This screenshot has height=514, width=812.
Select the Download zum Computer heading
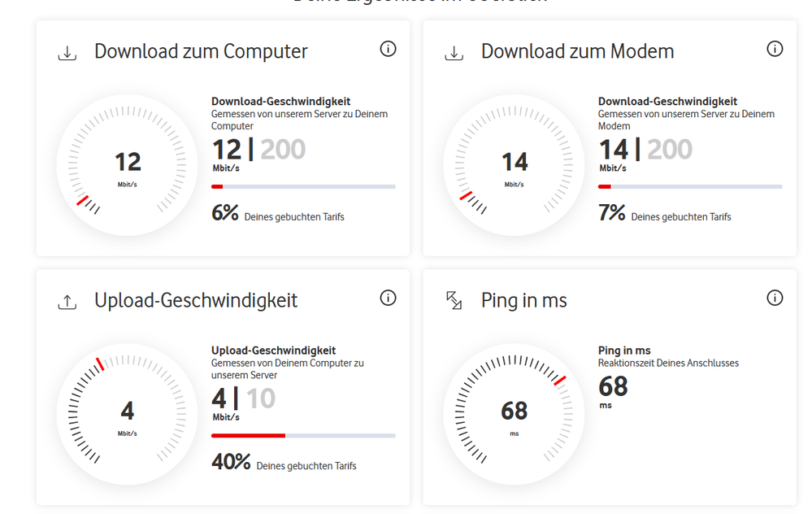coord(201,51)
